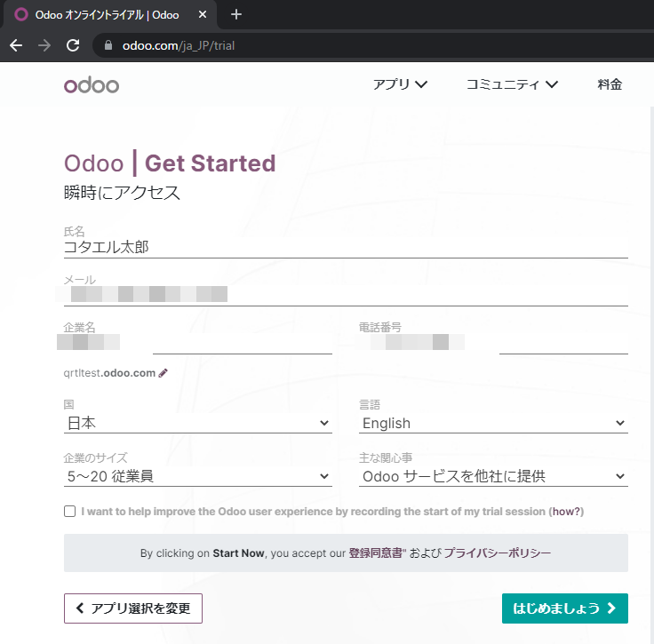Select the Odoo オンライントライアル browser tab

[x=109, y=14]
